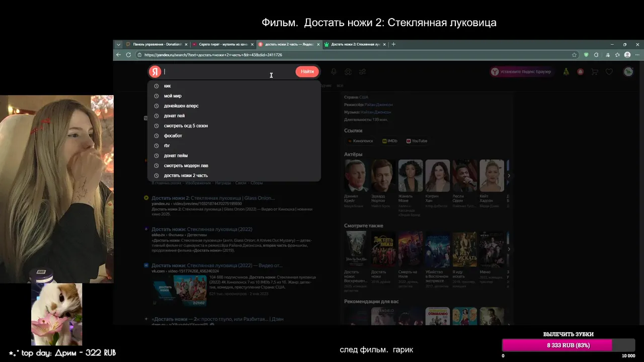644x362 pixels.
Task: Click actor thumbnail Эдвард Нортон
Action: [384, 175]
